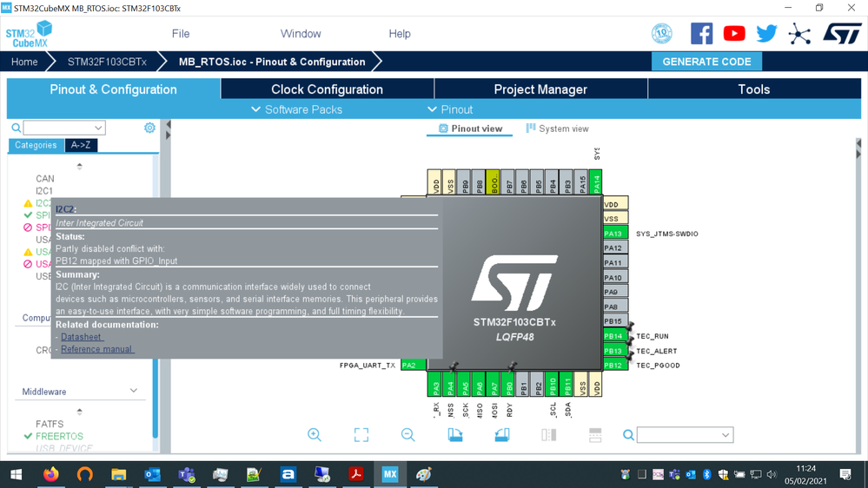Screen dimensions: 868x488
Task: Collapse the left panel with arrow
Action: pos(169,124)
